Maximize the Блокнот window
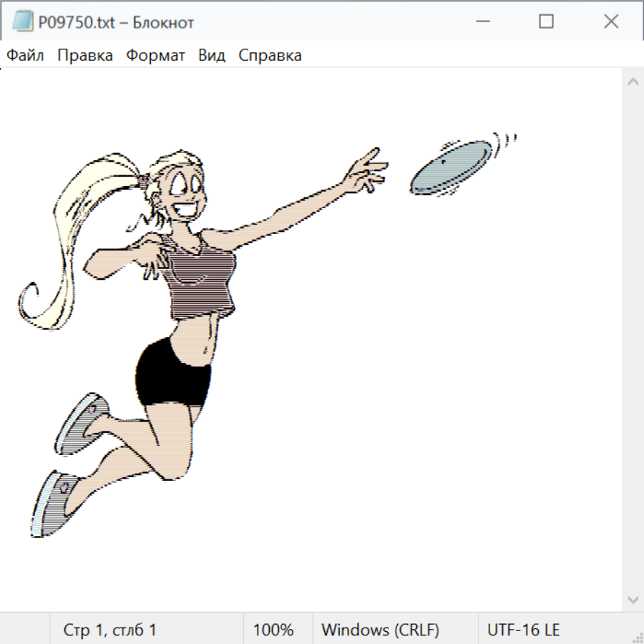This screenshot has width=644, height=644. [x=546, y=21]
